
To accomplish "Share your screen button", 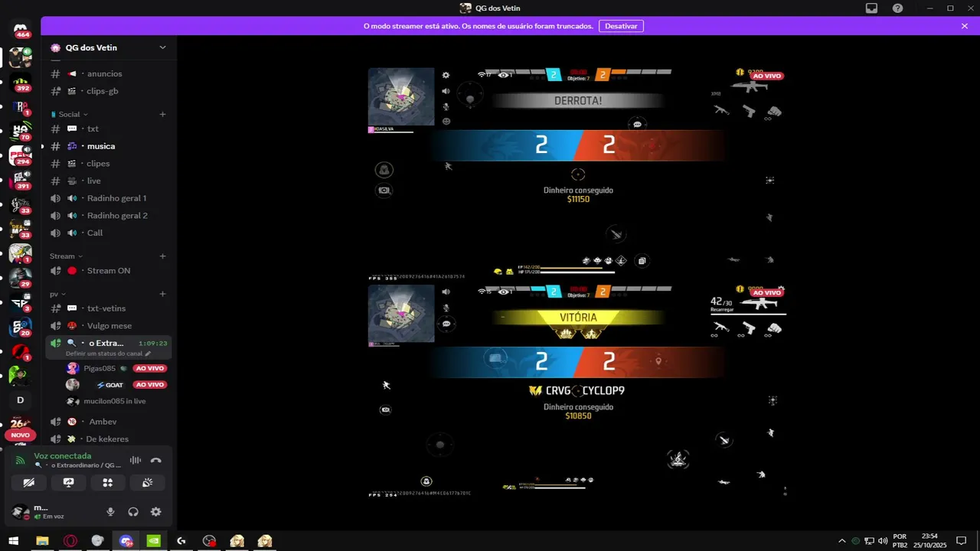I will coord(68,483).
